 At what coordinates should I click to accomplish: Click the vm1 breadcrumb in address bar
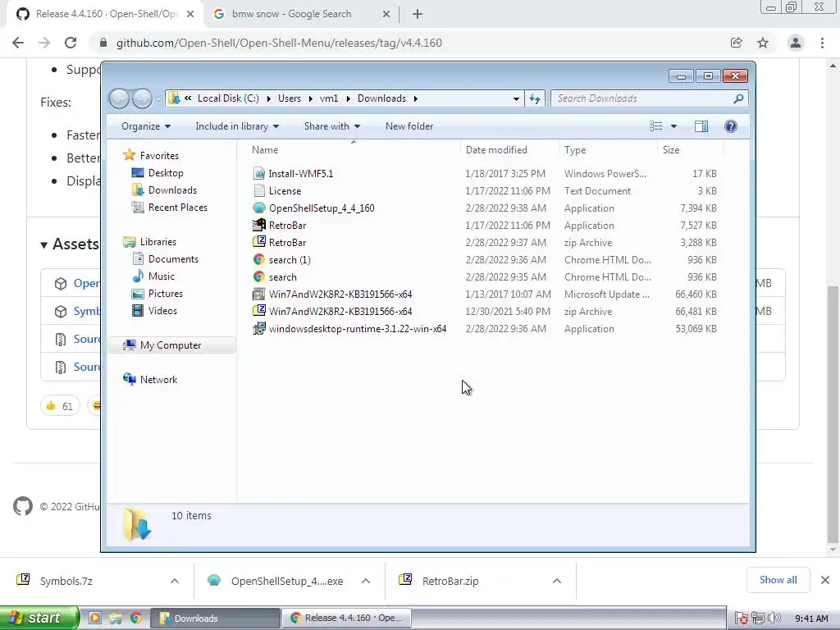click(x=328, y=98)
